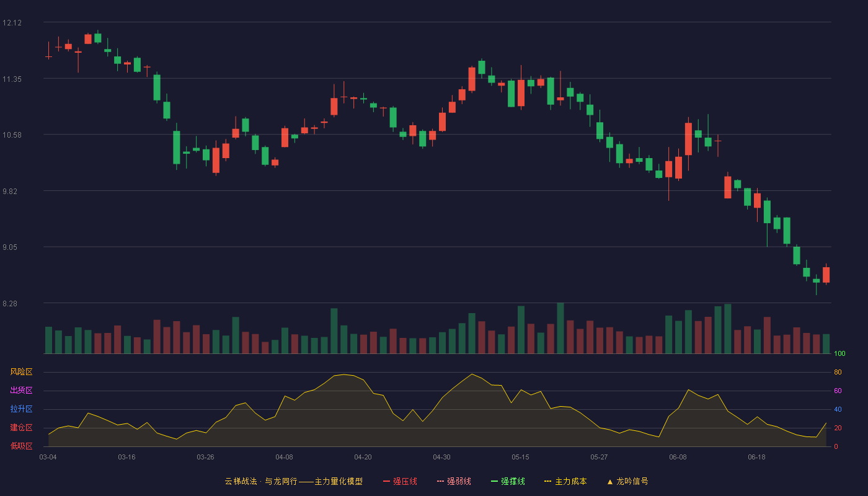868x496 pixels.
Task: Toggle the 主力成本 legend entry
Action: (565, 481)
